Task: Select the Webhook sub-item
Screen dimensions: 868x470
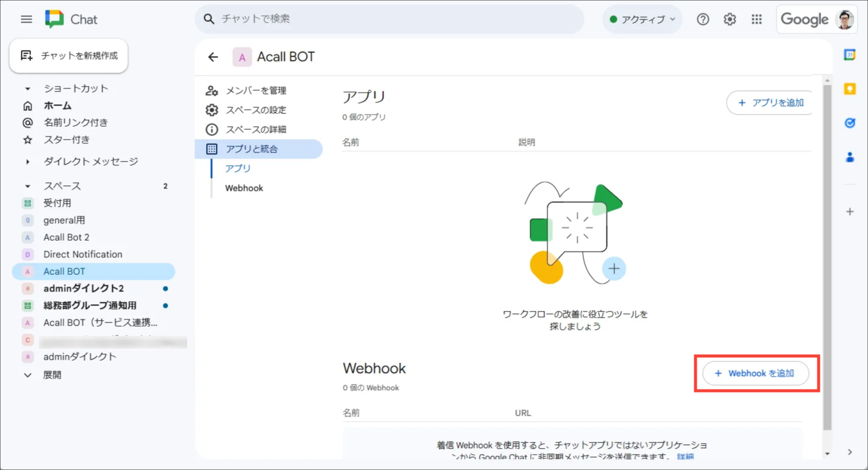Action: point(244,188)
